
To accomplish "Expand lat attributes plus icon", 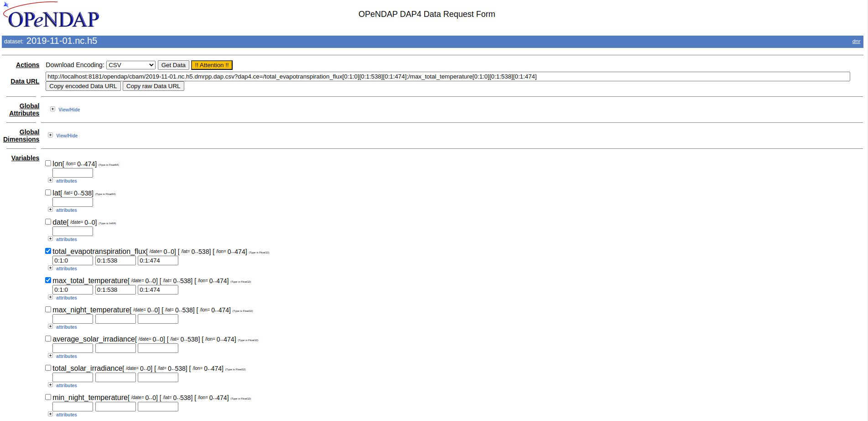I will [50, 210].
